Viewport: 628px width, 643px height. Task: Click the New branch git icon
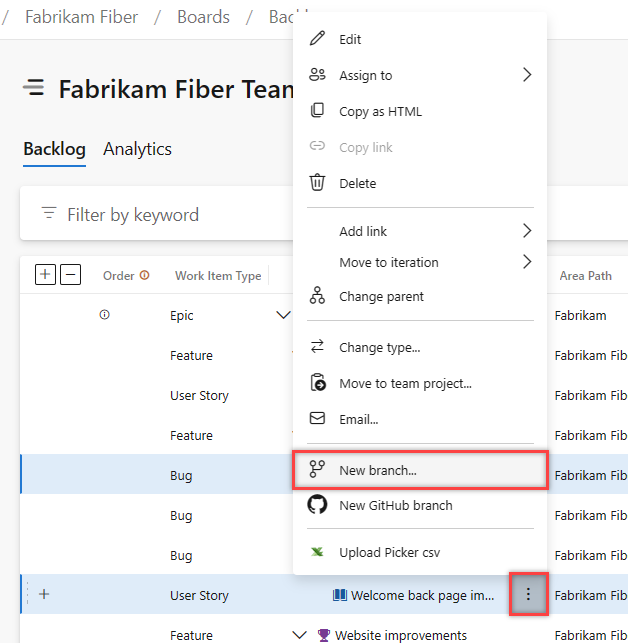pyautogui.click(x=317, y=469)
